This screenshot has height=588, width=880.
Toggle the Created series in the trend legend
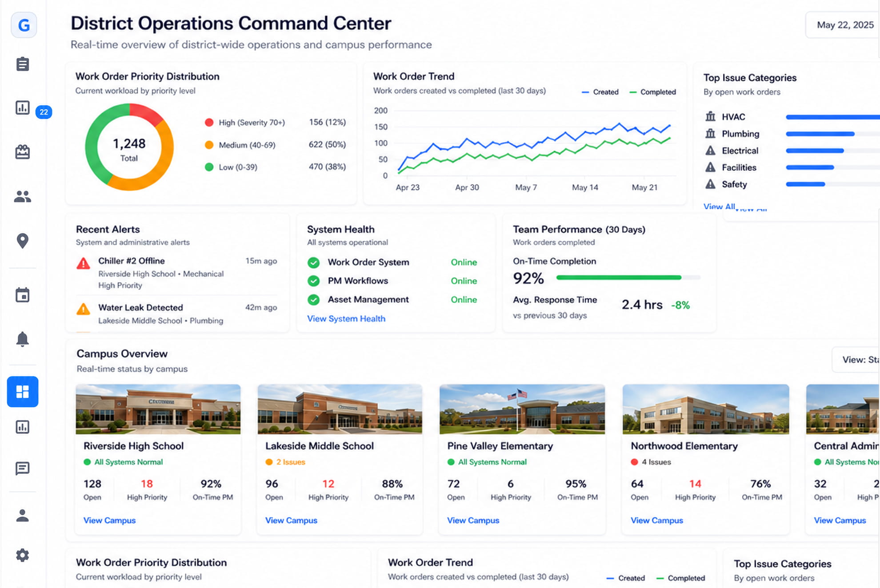600,92
